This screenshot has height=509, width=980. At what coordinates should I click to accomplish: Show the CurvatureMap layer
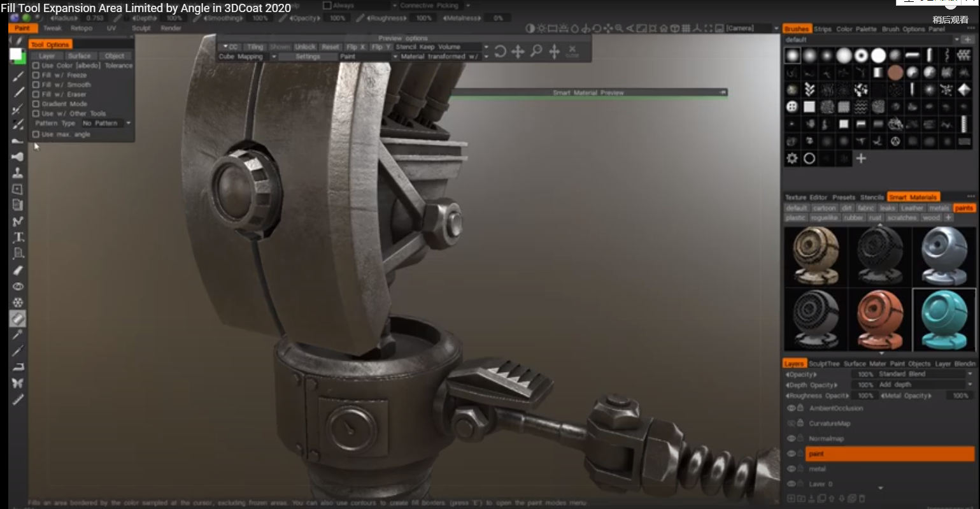click(x=792, y=424)
